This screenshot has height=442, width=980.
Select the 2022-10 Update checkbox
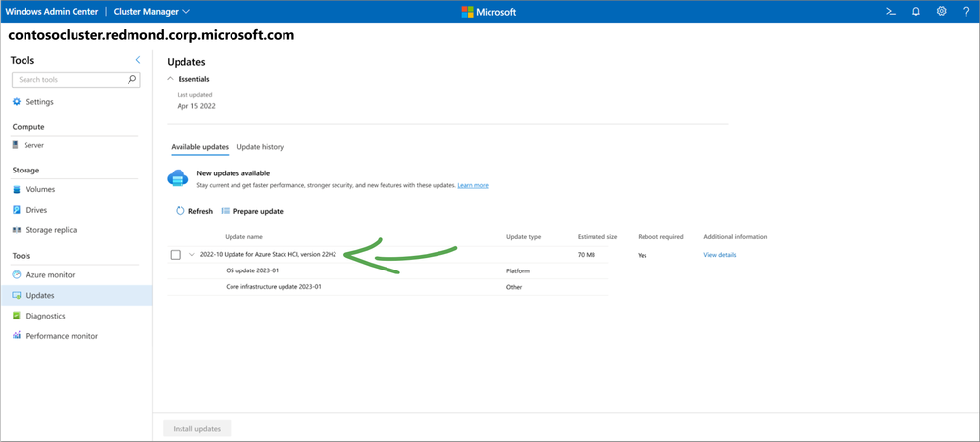[x=175, y=255]
